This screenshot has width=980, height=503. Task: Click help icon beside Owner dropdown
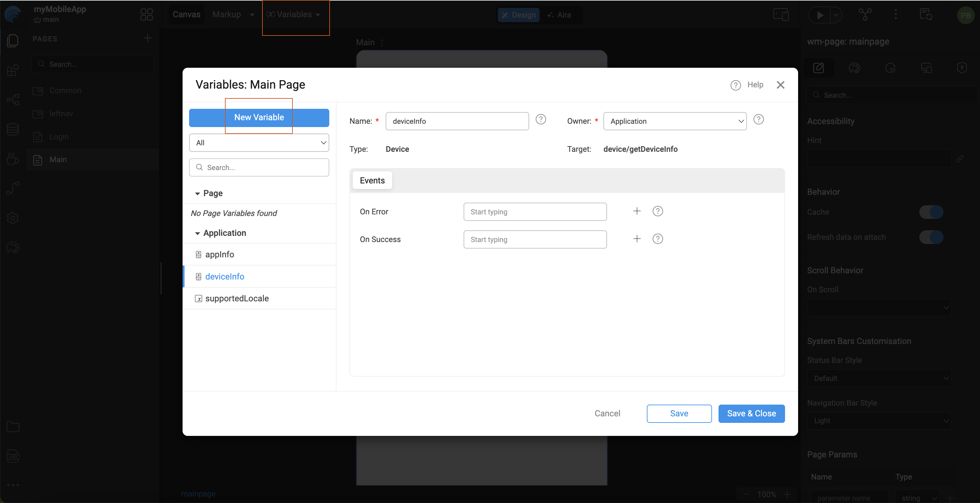(758, 120)
